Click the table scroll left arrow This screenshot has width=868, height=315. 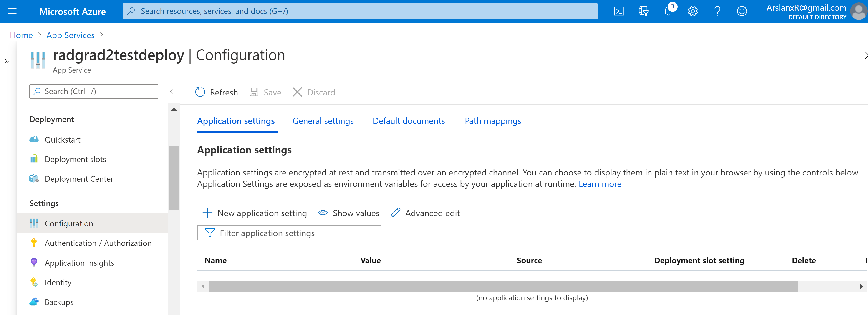[x=203, y=286]
